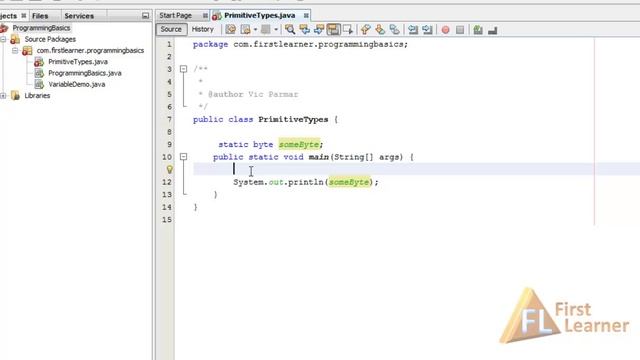Open ProgrammingBasics.java from the project tree
Image resolution: width=640 pixels, height=360 pixels.
point(85,73)
